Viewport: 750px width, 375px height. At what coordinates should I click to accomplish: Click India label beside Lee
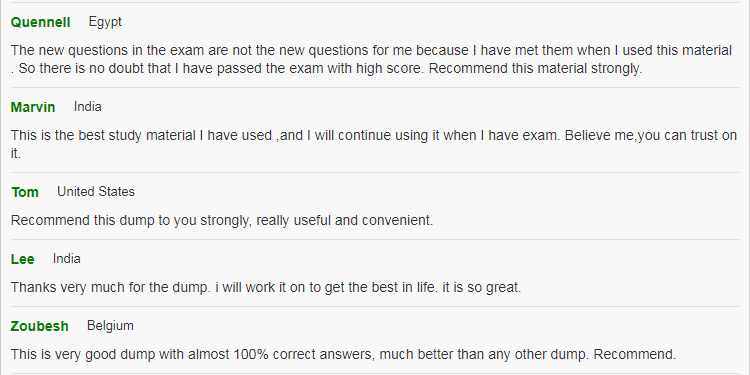pyautogui.click(x=66, y=259)
